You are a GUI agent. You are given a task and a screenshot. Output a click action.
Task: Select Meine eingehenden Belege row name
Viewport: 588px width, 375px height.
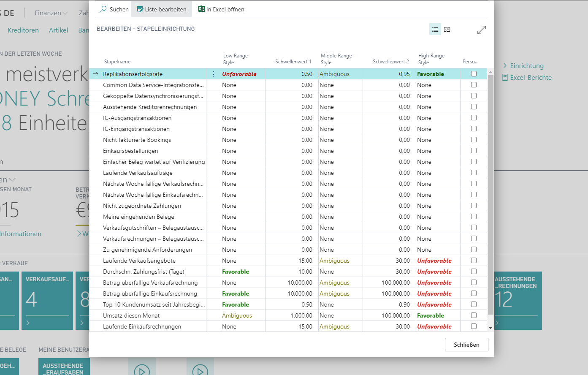(139, 217)
